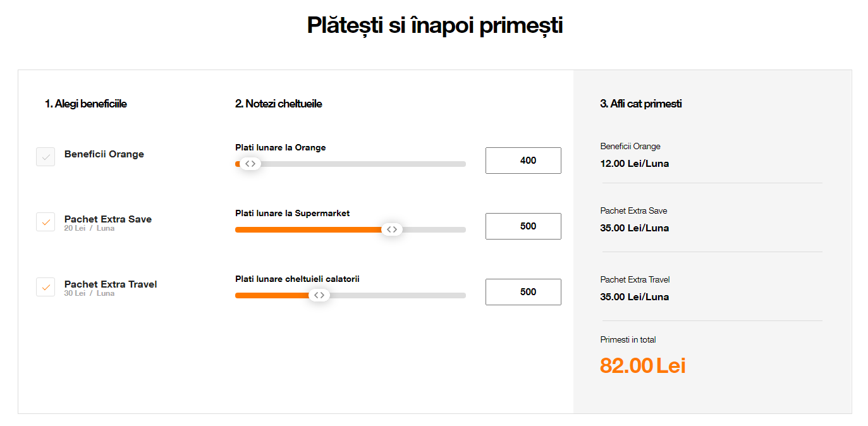Click the Pachet Extra Travel label text
868x426 pixels.
coord(111,284)
